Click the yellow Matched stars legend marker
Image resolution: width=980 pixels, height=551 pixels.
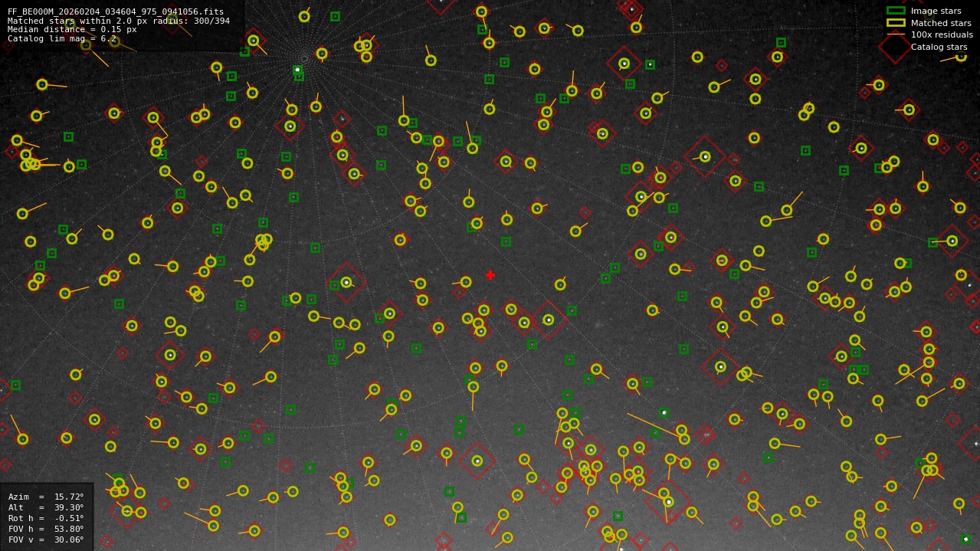tap(896, 23)
